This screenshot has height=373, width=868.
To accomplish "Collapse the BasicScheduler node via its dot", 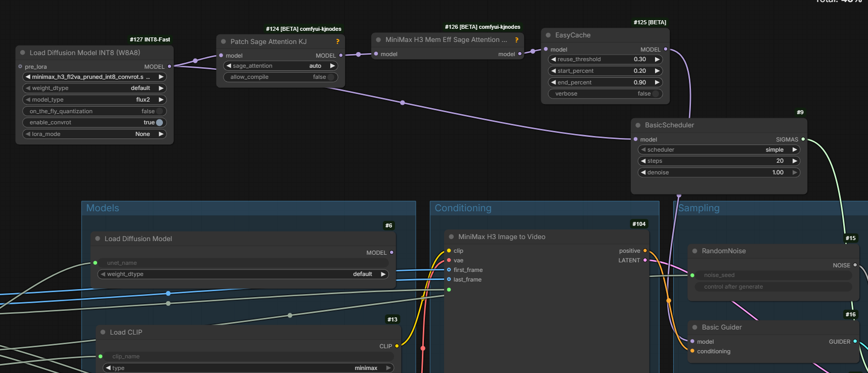I will 638,125.
